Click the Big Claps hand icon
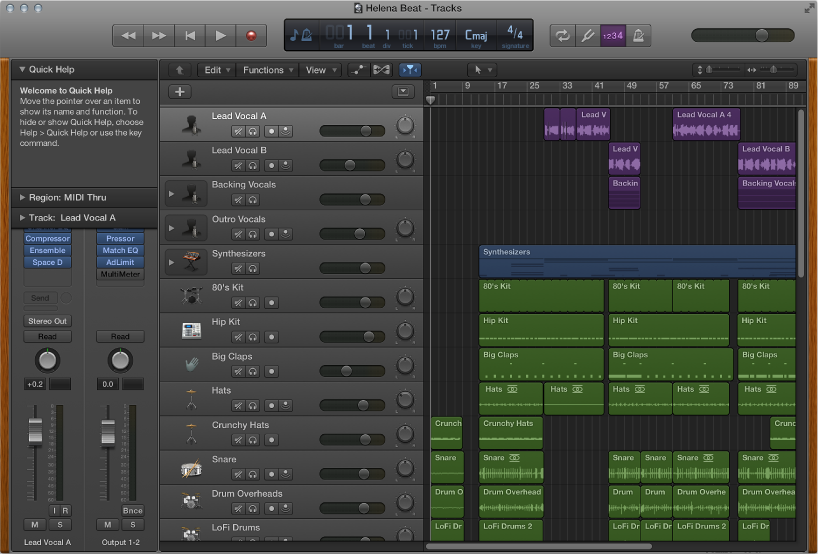 [x=191, y=365]
